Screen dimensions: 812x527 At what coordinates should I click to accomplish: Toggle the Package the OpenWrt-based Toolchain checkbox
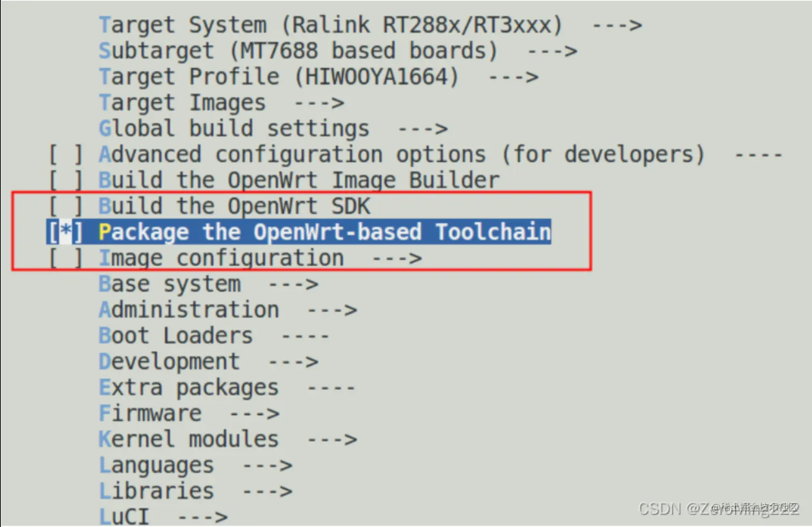tap(66, 232)
